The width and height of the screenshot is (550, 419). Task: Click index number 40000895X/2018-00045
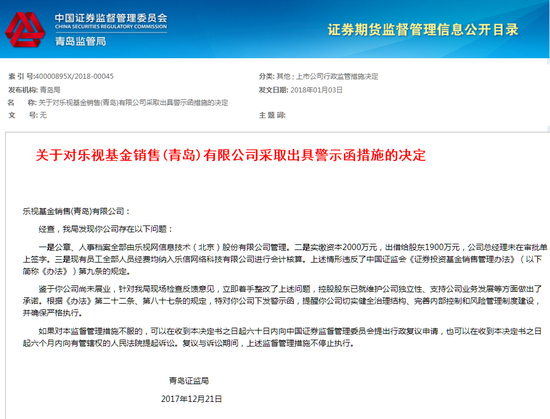tap(74, 76)
